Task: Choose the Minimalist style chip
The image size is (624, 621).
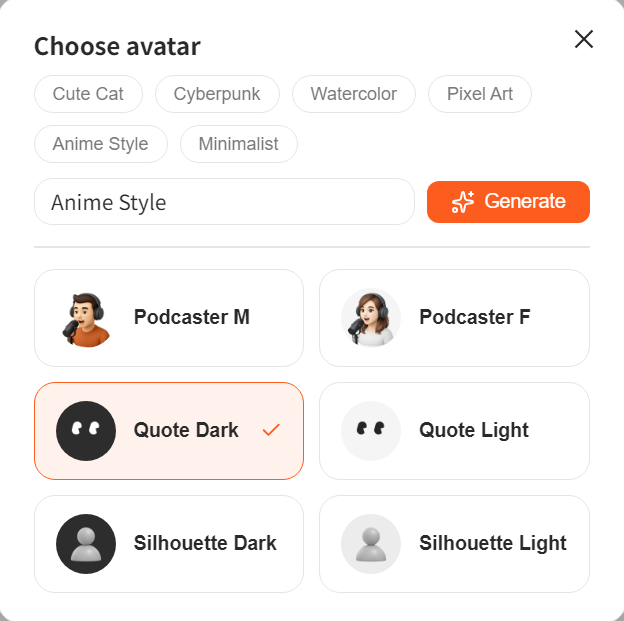Action: coord(239,144)
